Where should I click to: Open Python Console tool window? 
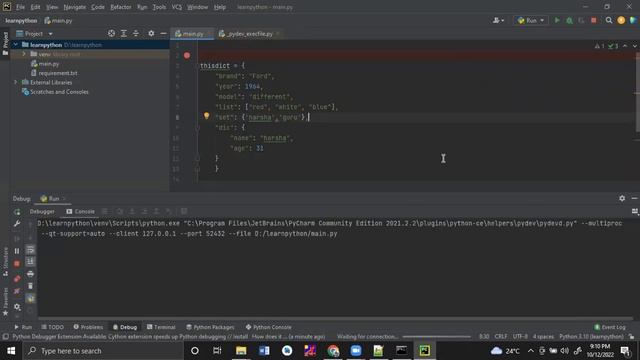point(269,327)
